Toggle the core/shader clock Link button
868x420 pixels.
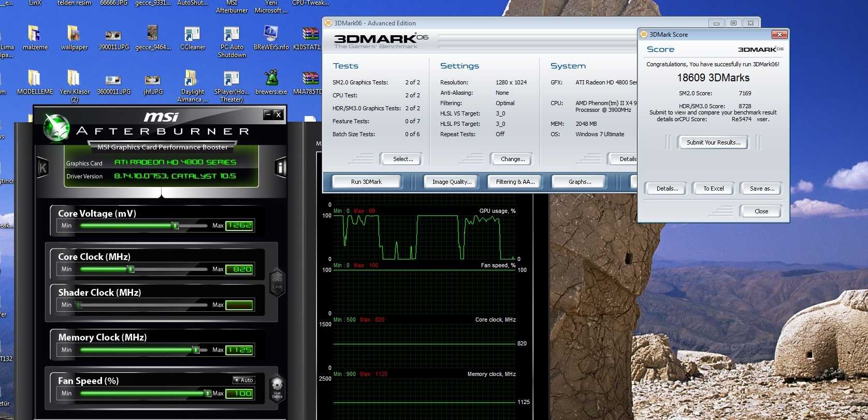[277, 282]
